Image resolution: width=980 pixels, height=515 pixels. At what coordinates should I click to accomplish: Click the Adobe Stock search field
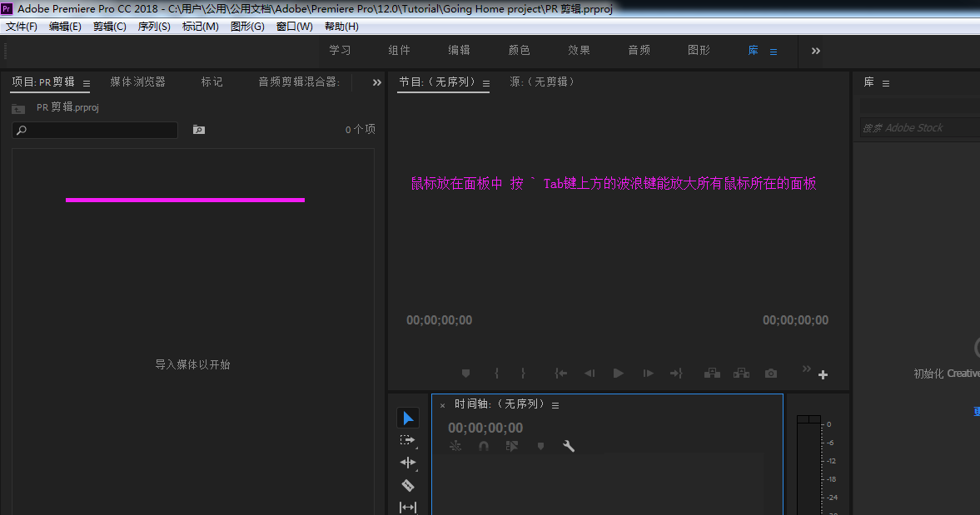(x=919, y=127)
